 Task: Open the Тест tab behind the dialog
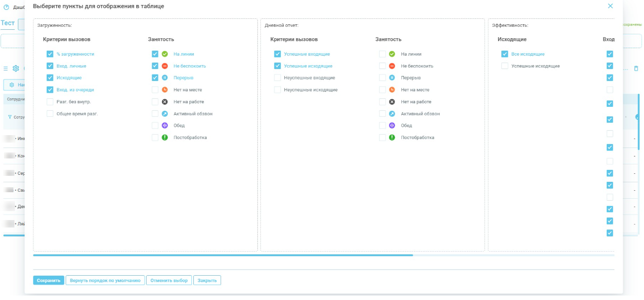click(x=7, y=23)
